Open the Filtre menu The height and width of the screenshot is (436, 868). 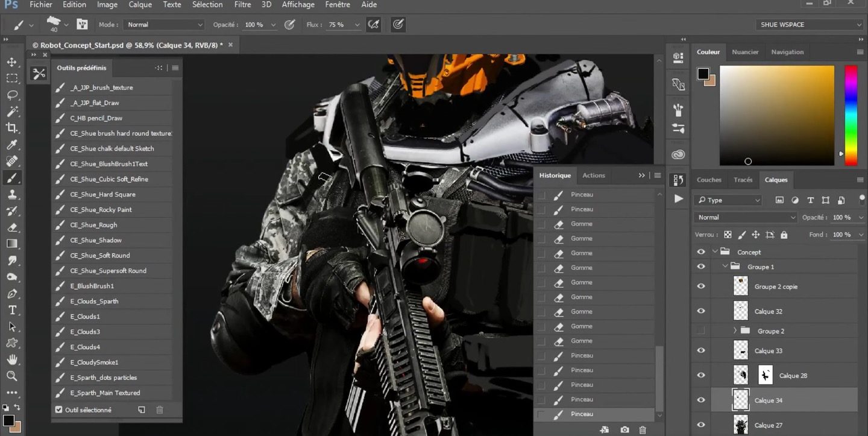coord(242,5)
